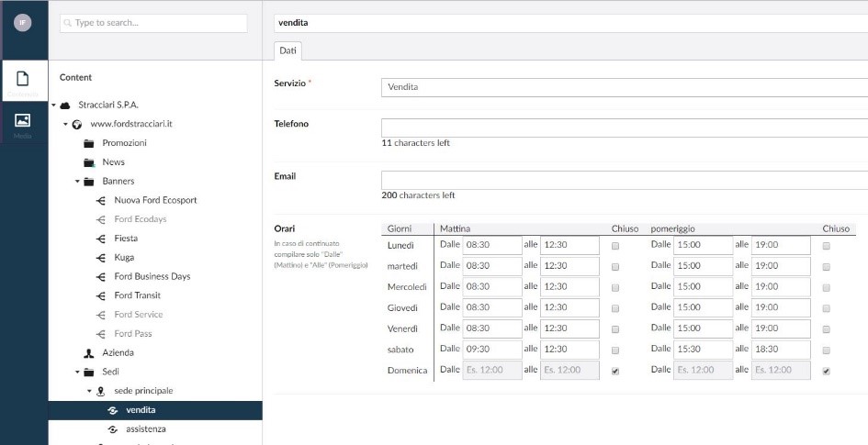Viewport: 868px width, 445px height.
Task: Click the Orari field label
Action: 285,228
